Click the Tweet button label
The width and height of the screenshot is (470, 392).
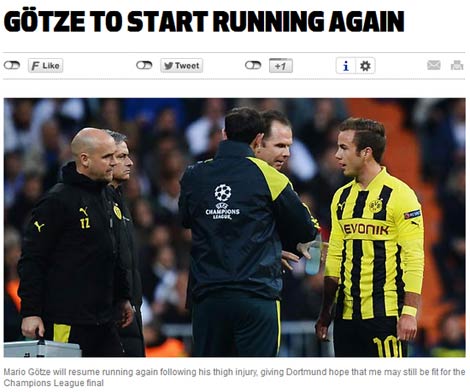pyautogui.click(x=187, y=66)
